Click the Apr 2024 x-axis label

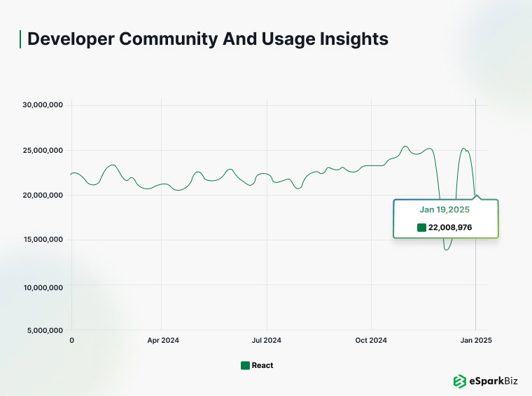[x=163, y=341]
